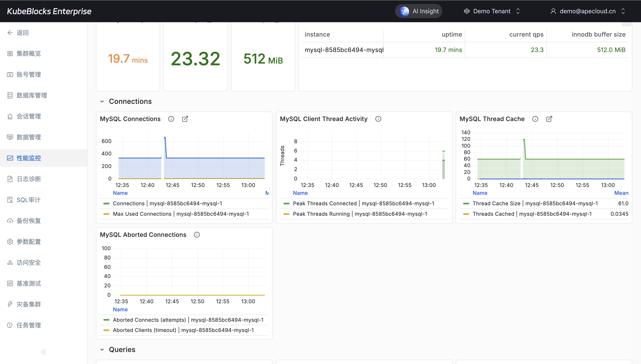Image resolution: width=641 pixels, height=364 pixels.
Task: Sort Thread Cache legend by Mean
Action: click(x=621, y=193)
